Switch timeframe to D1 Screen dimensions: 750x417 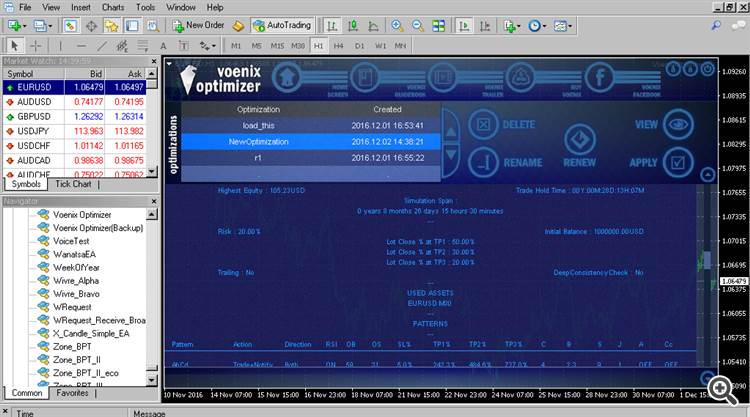[359, 46]
